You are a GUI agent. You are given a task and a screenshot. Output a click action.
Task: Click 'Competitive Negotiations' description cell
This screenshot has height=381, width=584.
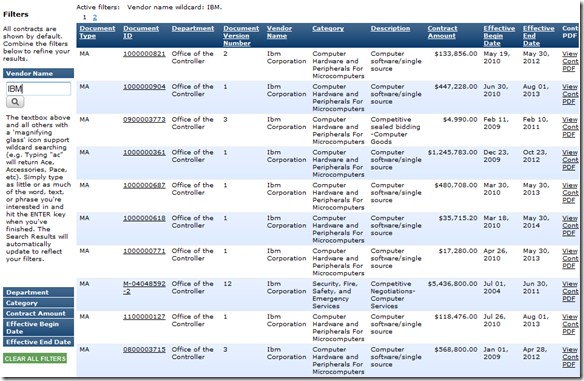(x=393, y=295)
